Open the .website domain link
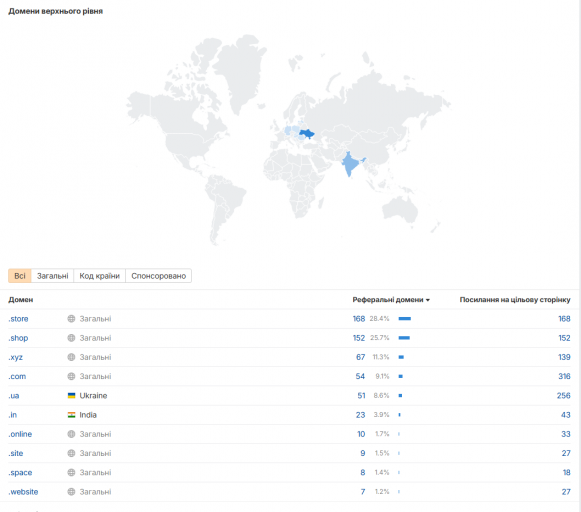The image size is (581, 512). click(23, 492)
